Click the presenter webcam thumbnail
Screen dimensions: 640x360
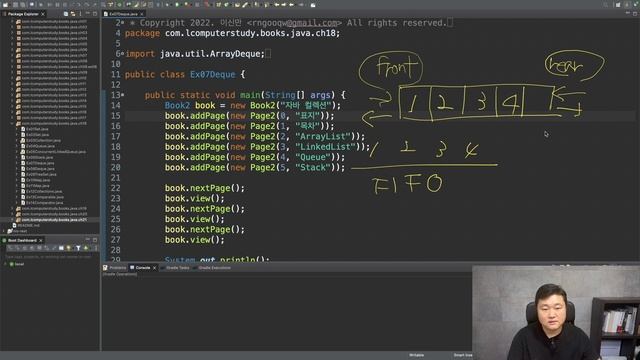(x=556, y=313)
